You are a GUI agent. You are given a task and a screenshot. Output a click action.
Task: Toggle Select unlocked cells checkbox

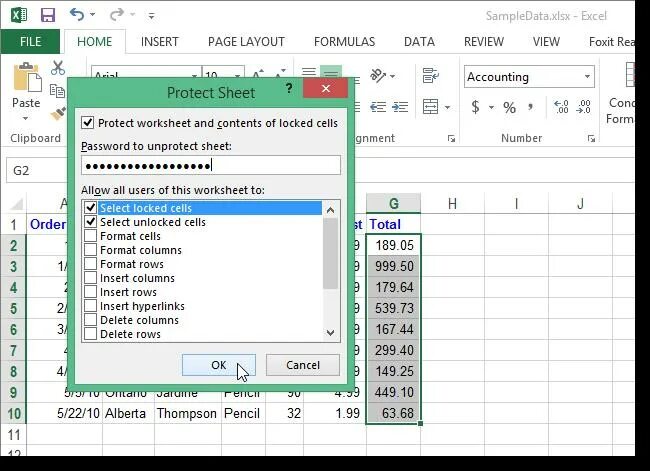90,221
